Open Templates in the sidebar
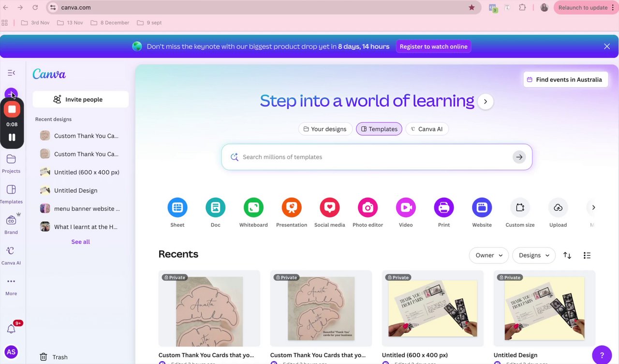The width and height of the screenshot is (619, 364). 11,194
